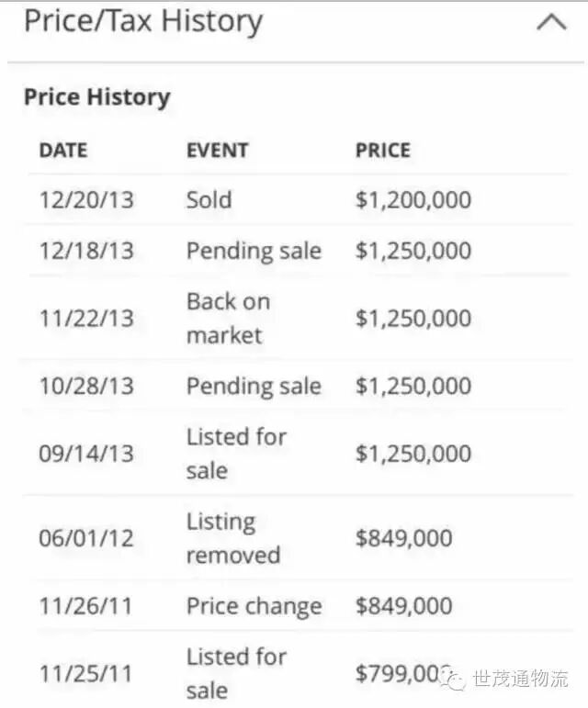Select the 12/18/13 Pending sale event
The image size is (588, 708).
[x=254, y=251]
